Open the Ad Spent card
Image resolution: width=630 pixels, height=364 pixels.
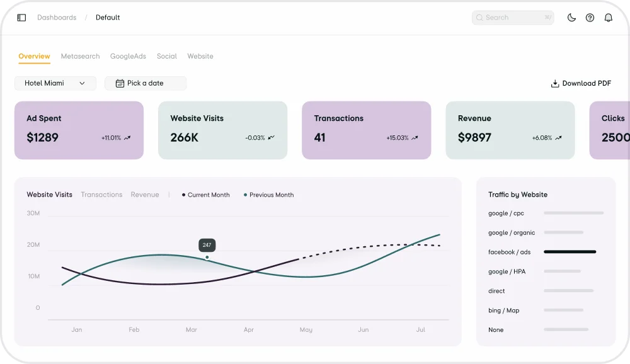tap(79, 130)
